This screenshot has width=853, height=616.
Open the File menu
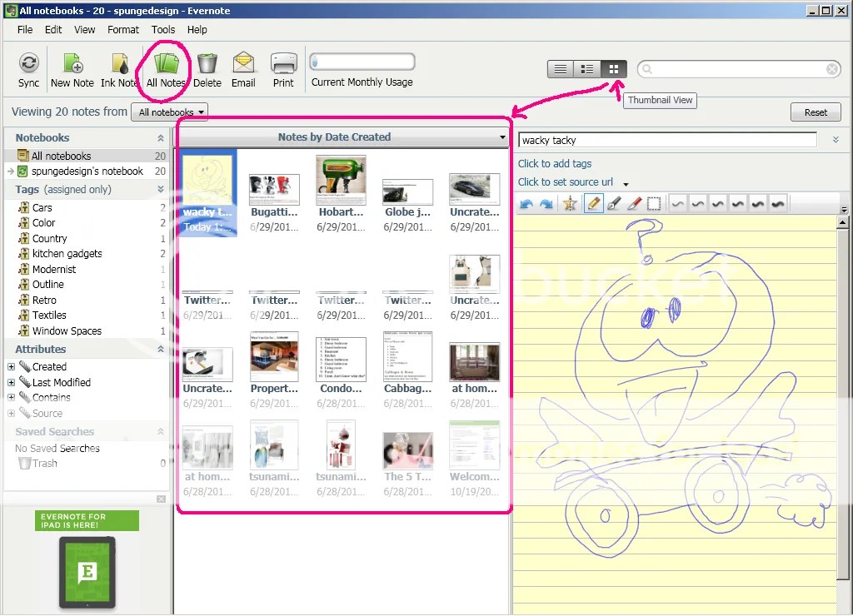(x=25, y=30)
